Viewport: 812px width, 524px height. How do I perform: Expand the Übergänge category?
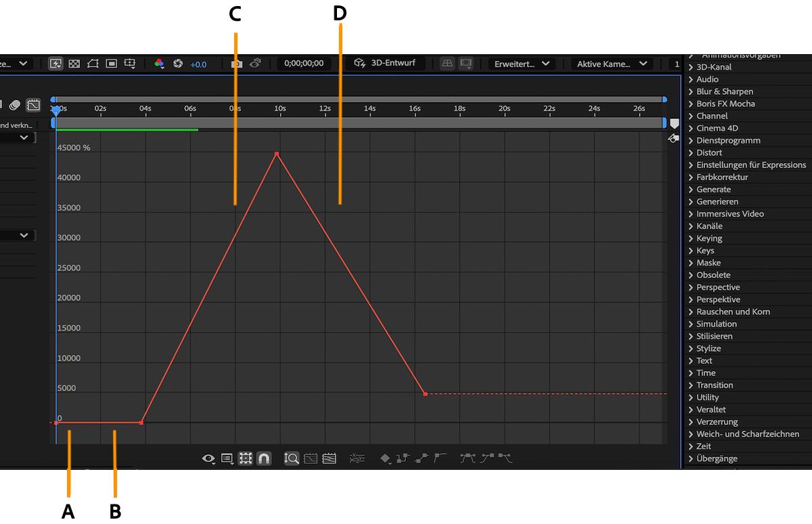pos(692,458)
